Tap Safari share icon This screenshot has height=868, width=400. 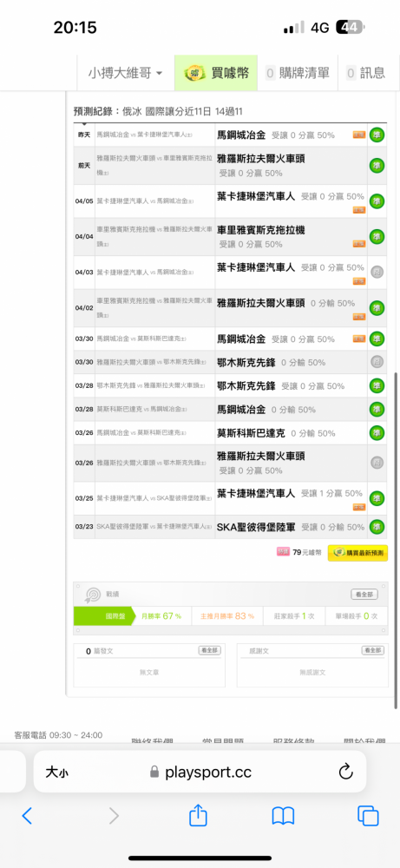[198, 815]
